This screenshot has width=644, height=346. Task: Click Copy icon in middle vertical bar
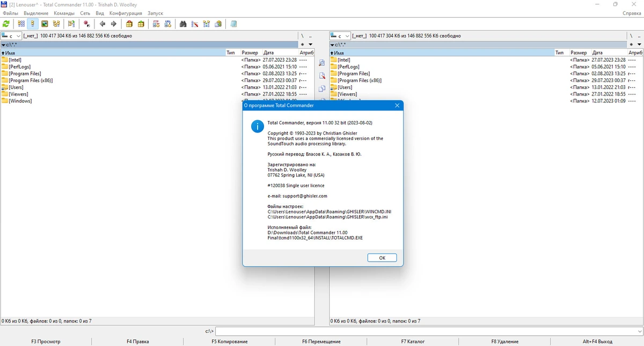tap(322, 89)
